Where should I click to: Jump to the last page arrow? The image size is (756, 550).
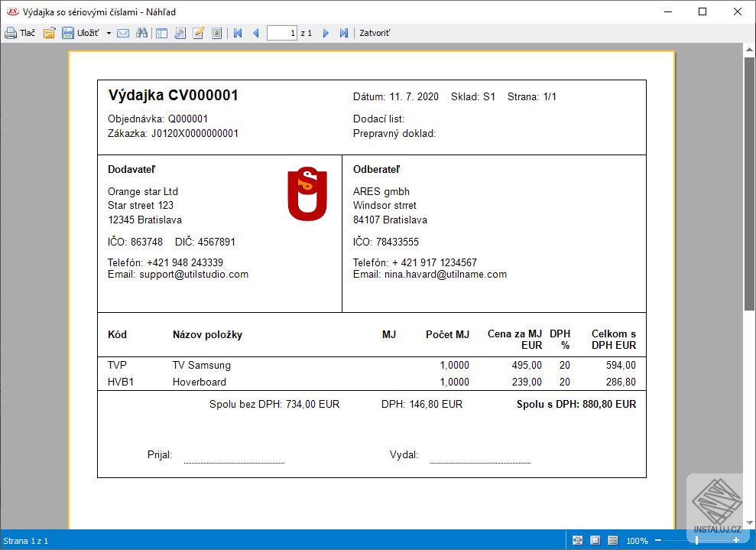pos(343,33)
